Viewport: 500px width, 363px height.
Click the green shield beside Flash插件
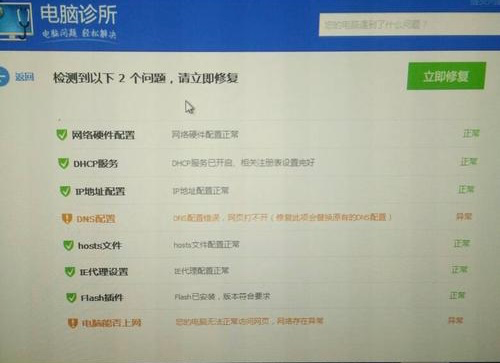click(x=71, y=297)
